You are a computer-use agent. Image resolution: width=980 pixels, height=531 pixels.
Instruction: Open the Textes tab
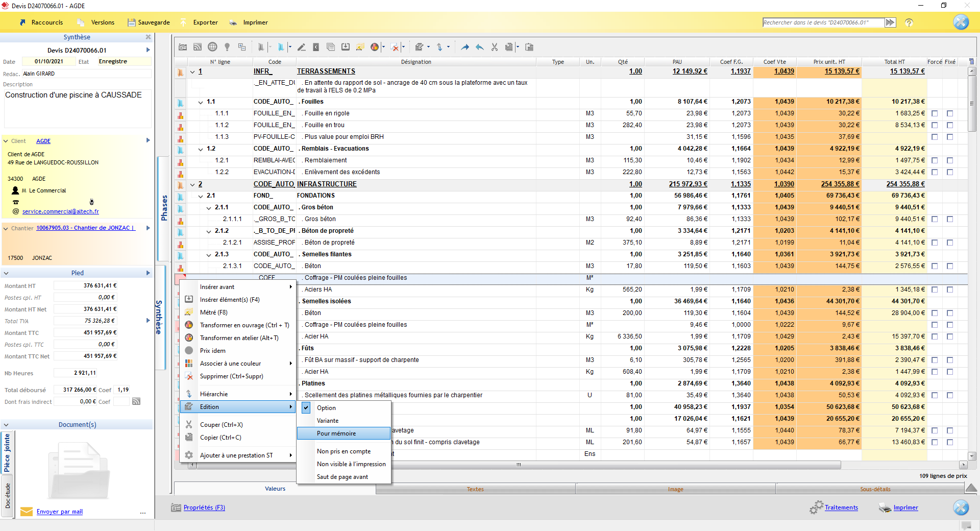pyautogui.click(x=475, y=489)
